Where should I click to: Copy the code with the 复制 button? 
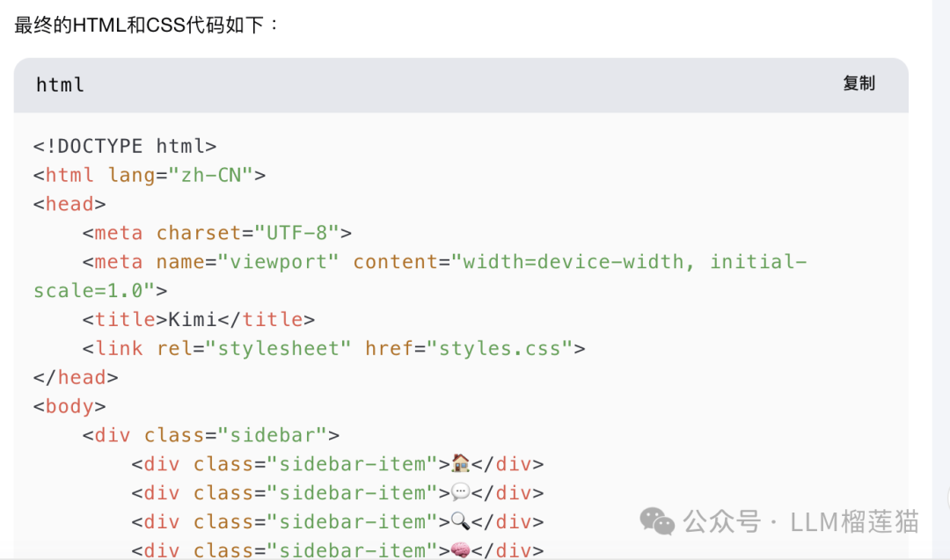click(x=859, y=84)
